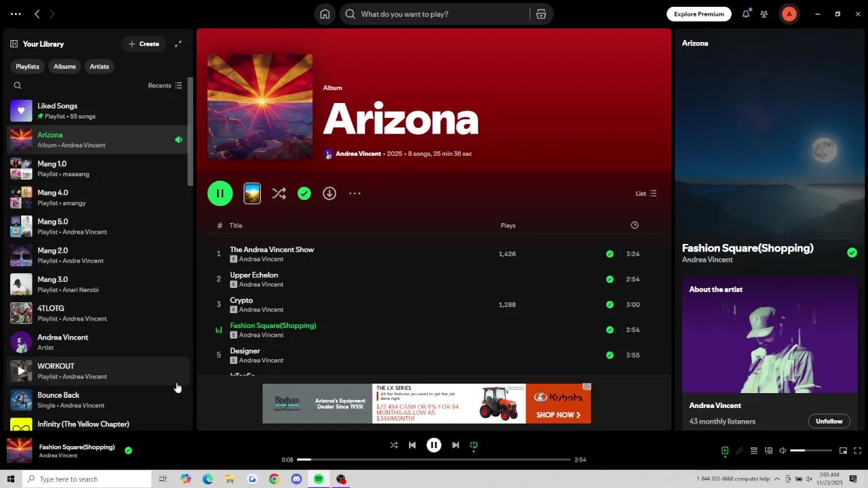Click Explore Premium button
The height and width of the screenshot is (488, 868).
click(x=699, y=14)
